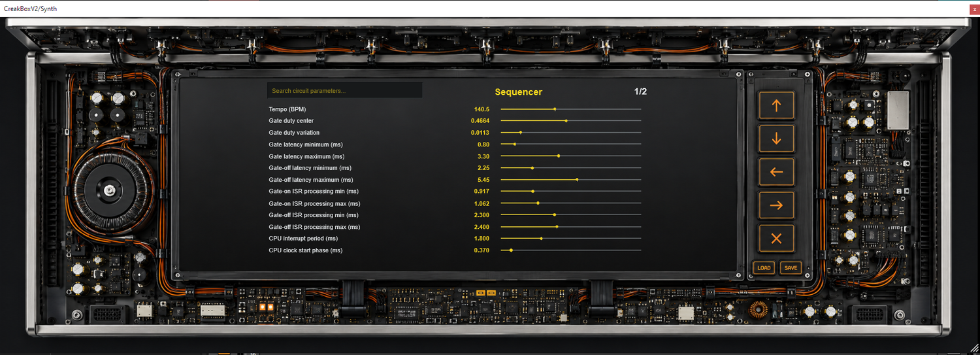Adjust the Gate-off ISR processing max slider
The height and width of the screenshot is (355, 980).
pyautogui.click(x=570, y=227)
